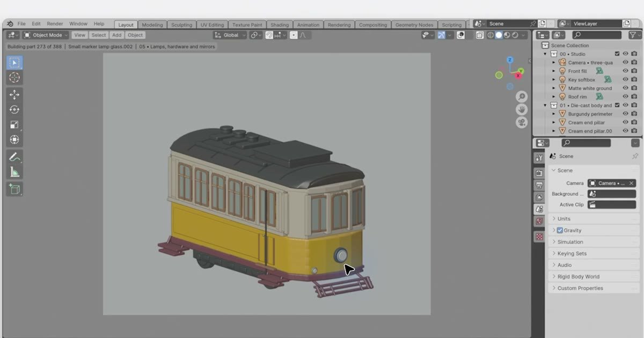Switch to wireframe viewport shading

[x=491, y=35]
